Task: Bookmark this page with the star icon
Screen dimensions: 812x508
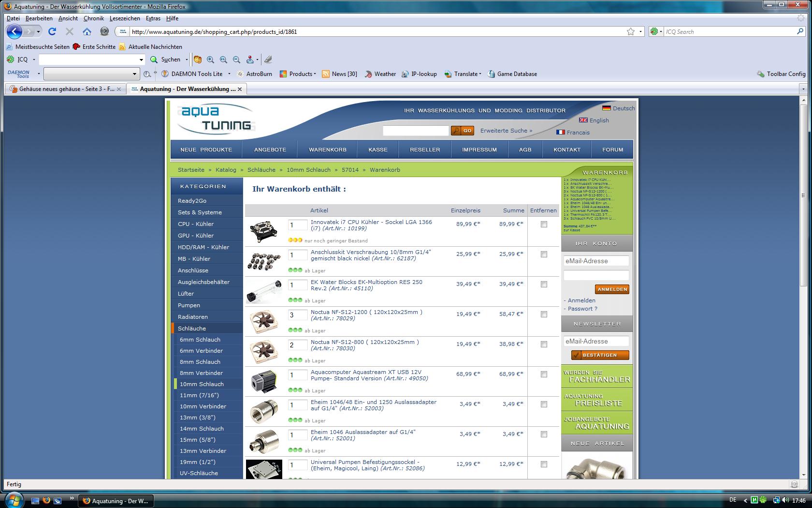Action: 631,31
